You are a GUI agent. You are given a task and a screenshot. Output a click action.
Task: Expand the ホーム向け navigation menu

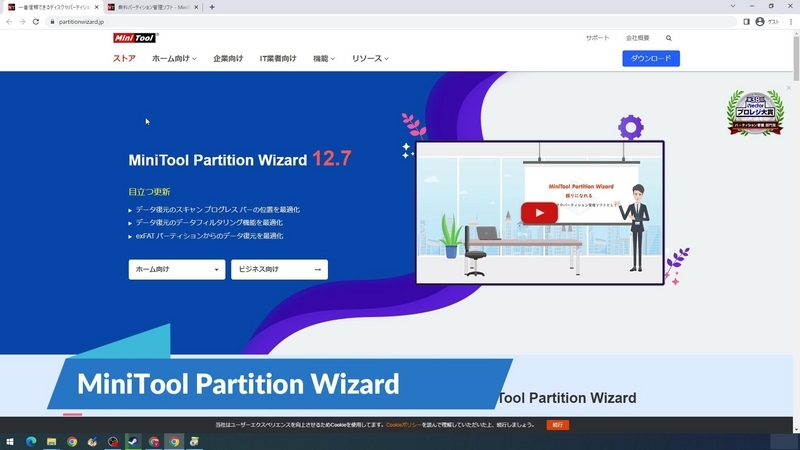tap(174, 59)
